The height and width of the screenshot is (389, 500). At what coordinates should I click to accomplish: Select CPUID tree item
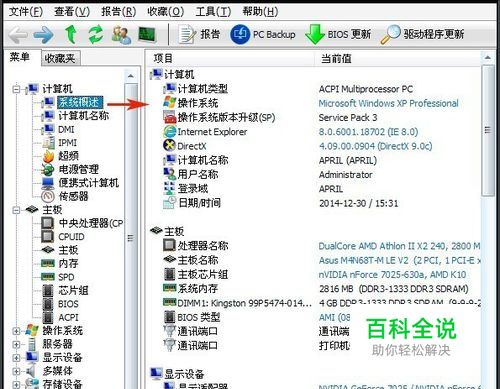[71, 237]
